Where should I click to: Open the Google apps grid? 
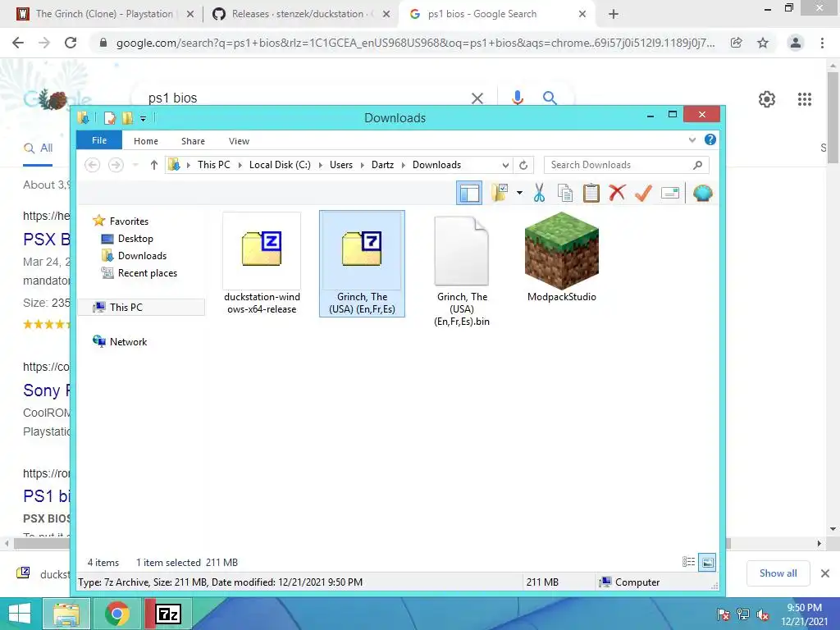[805, 99]
